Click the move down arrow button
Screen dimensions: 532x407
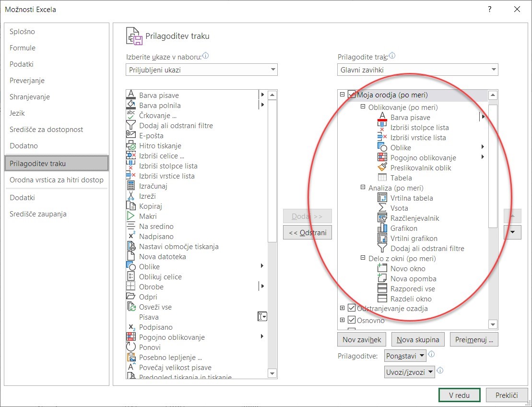click(x=512, y=232)
